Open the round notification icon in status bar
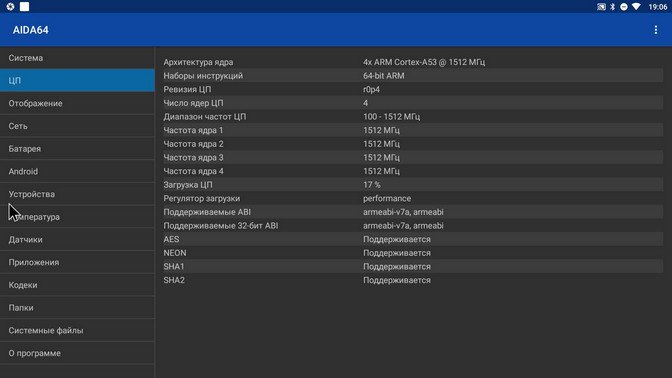 pos(10,6)
